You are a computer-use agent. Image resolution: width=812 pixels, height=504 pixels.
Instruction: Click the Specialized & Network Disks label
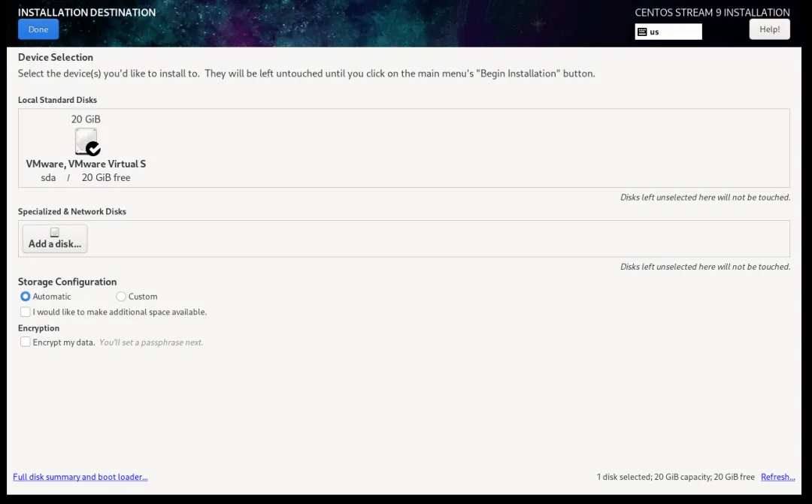pyautogui.click(x=72, y=212)
